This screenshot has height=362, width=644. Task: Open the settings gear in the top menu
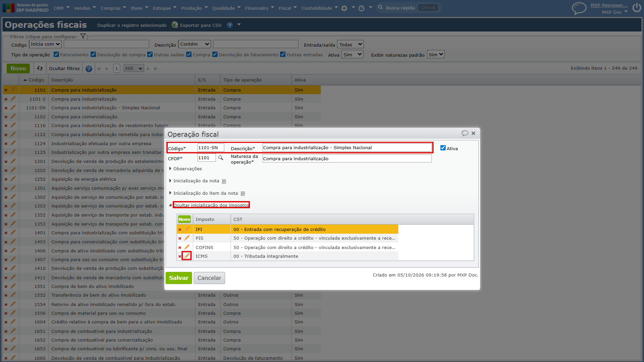344,8
